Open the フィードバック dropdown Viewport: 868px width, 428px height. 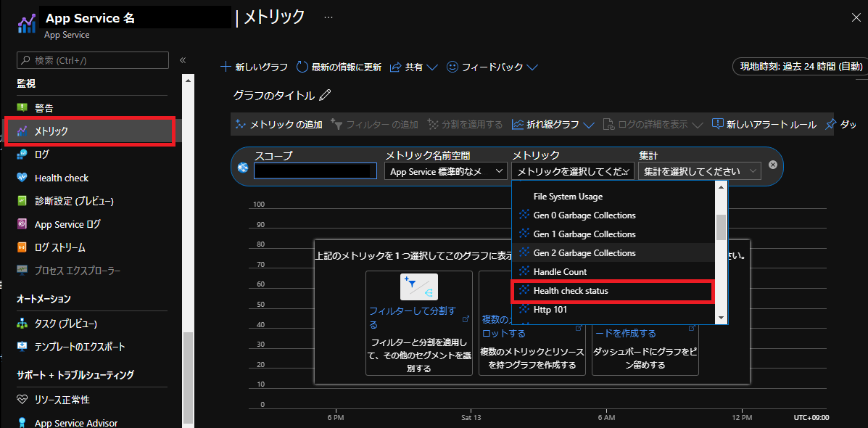tap(492, 67)
